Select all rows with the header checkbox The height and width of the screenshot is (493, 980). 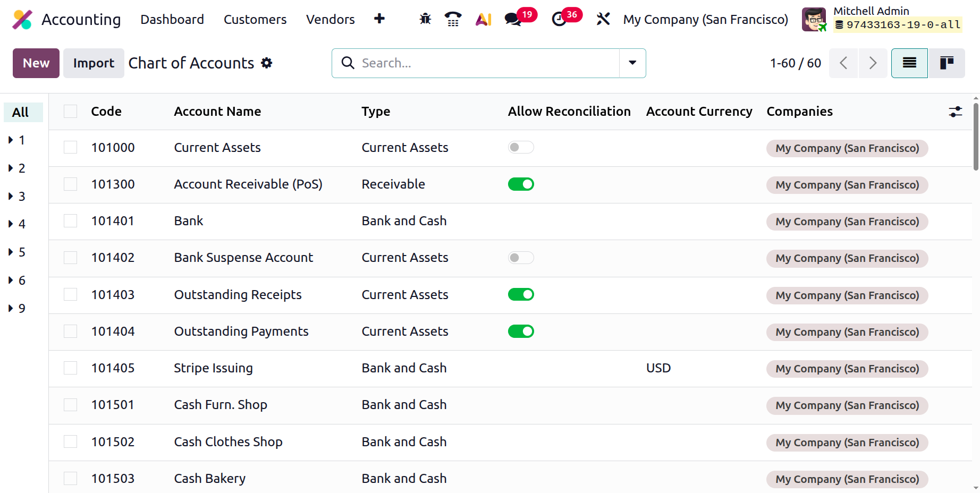coord(71,112)
